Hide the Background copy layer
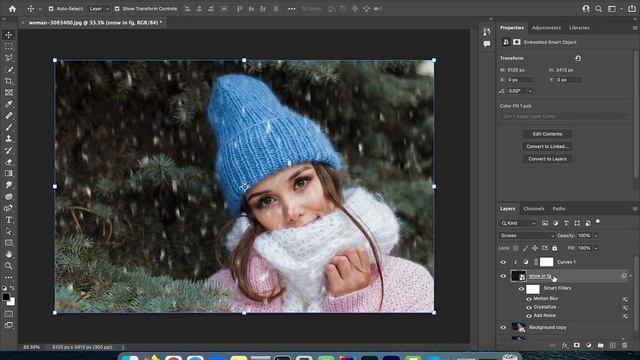The width and height of the screenshot is (640, 360). pyautogui.click(x=503, y=327)
